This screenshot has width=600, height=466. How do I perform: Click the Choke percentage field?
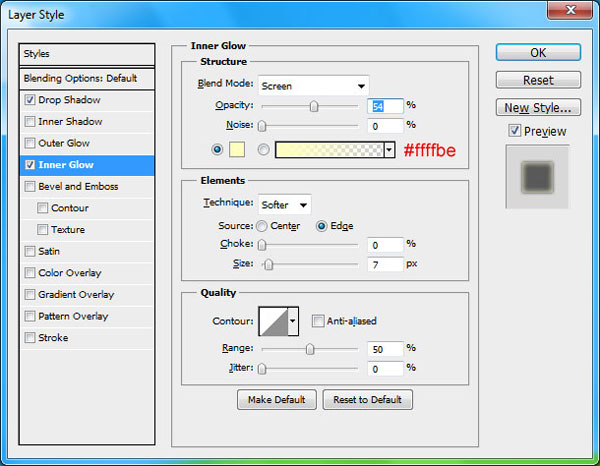coord(385,245)
